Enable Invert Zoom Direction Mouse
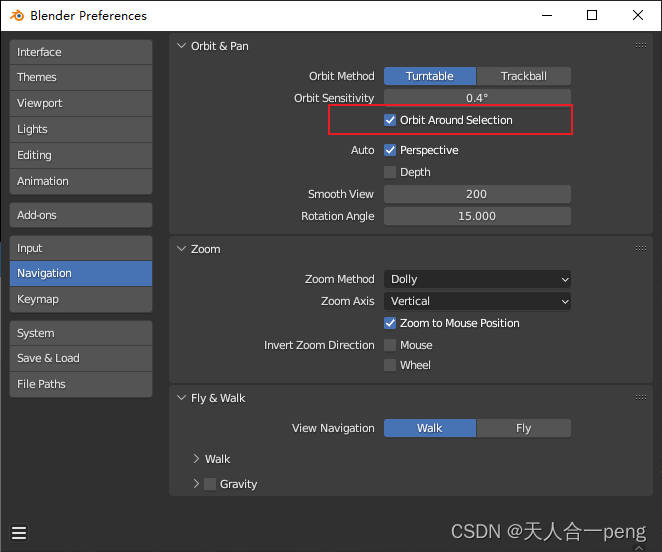This screenshot has height=552, width=662. click(x=390, y=345)
